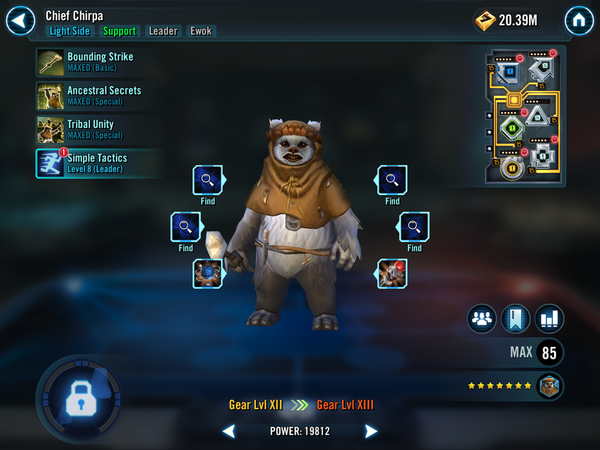600x450 pixels.
Task: Select the red stun gun gear piece
Action: pyautogui.click(x=391, y=273)
